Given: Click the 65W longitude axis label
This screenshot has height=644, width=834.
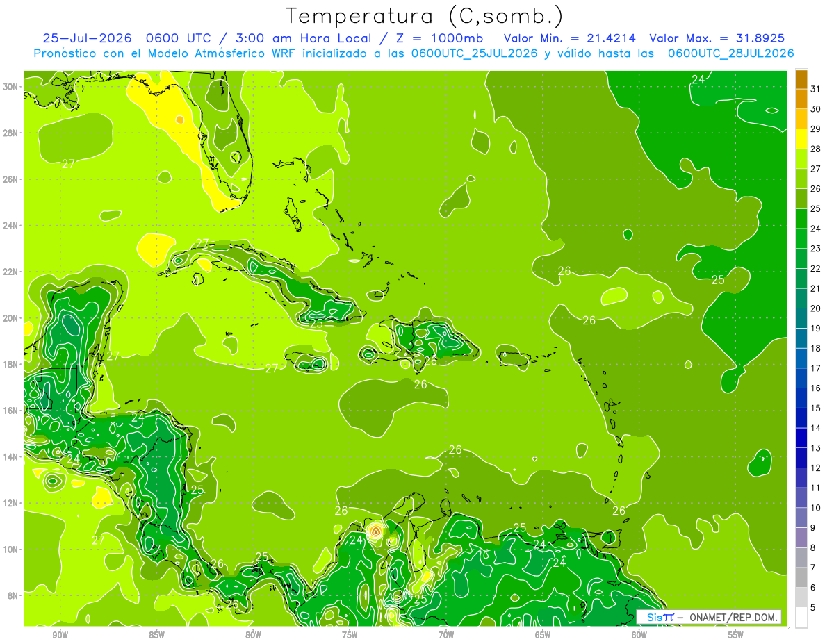Looking at the screenshot, I should tap(543, 635).
